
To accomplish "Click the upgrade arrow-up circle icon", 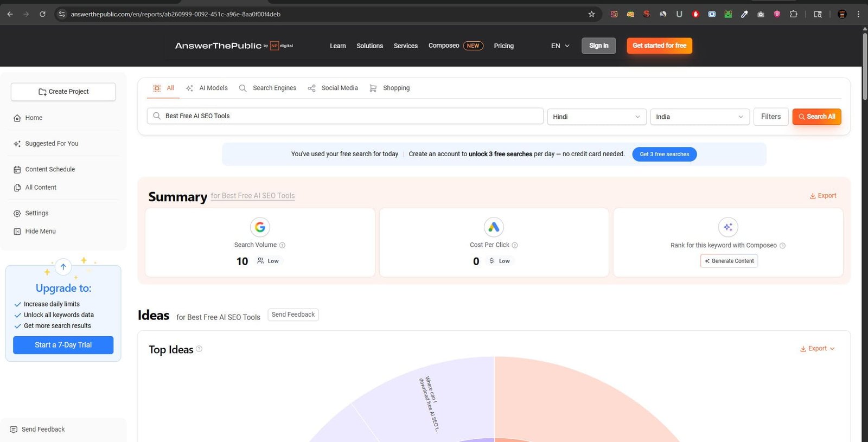I will [63, 266].
